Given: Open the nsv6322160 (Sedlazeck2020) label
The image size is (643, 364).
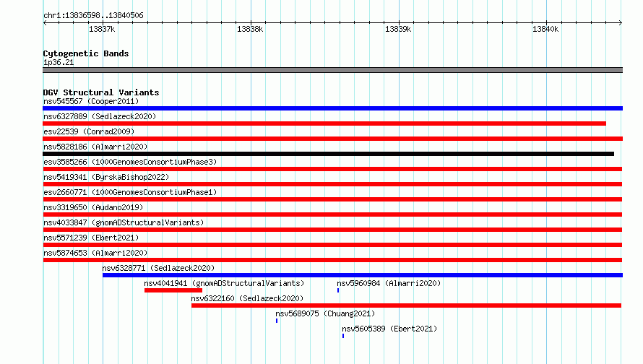Looking at the screenshot, I should click(247, 298).
